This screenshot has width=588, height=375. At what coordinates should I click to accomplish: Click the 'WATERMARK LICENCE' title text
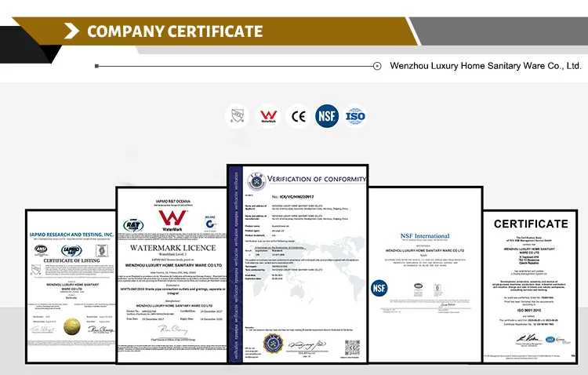pos(173,248)
